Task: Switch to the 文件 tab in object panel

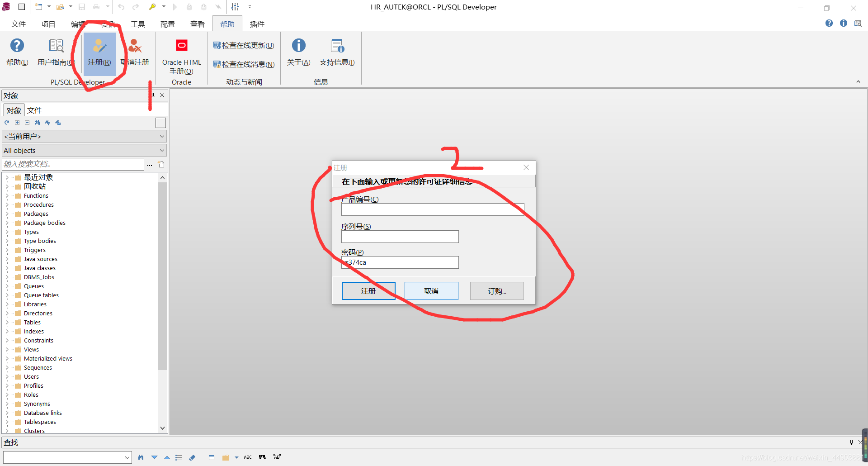Action: 34,110
